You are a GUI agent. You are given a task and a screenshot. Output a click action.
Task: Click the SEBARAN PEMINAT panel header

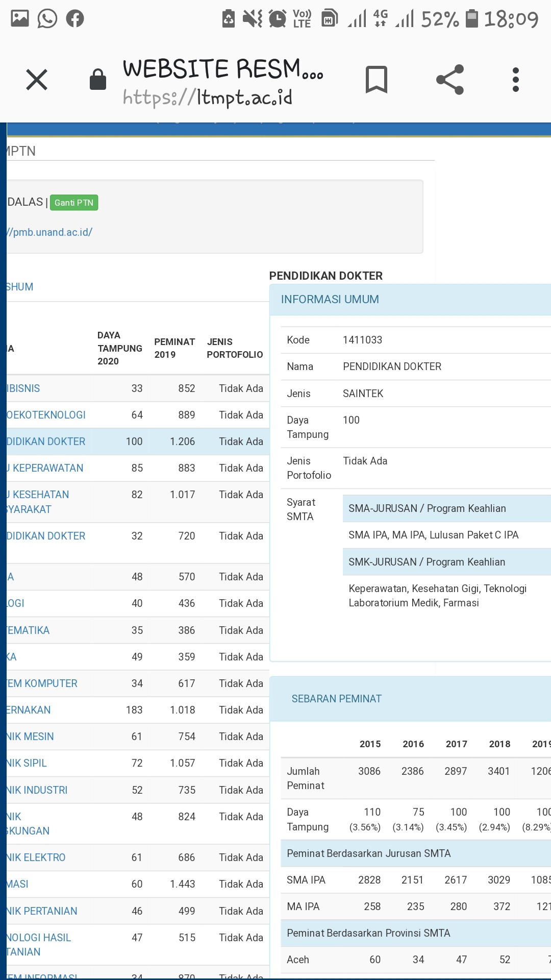coord(410,699)
